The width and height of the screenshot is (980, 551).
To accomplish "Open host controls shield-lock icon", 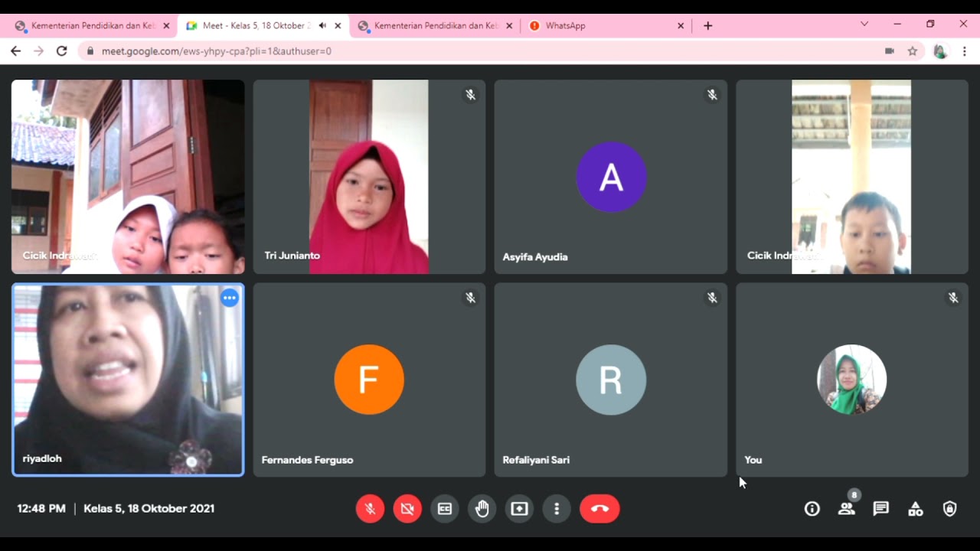I will click(950, 509).
